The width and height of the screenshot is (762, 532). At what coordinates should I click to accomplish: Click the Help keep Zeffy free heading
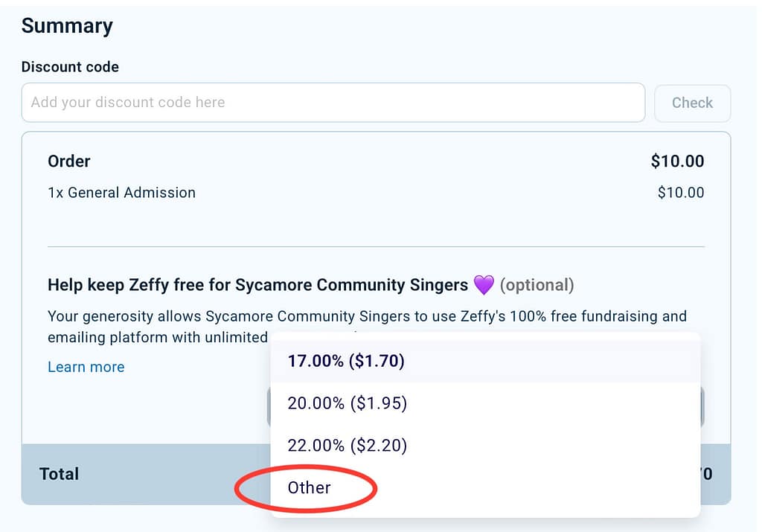[x=257, y=285]
